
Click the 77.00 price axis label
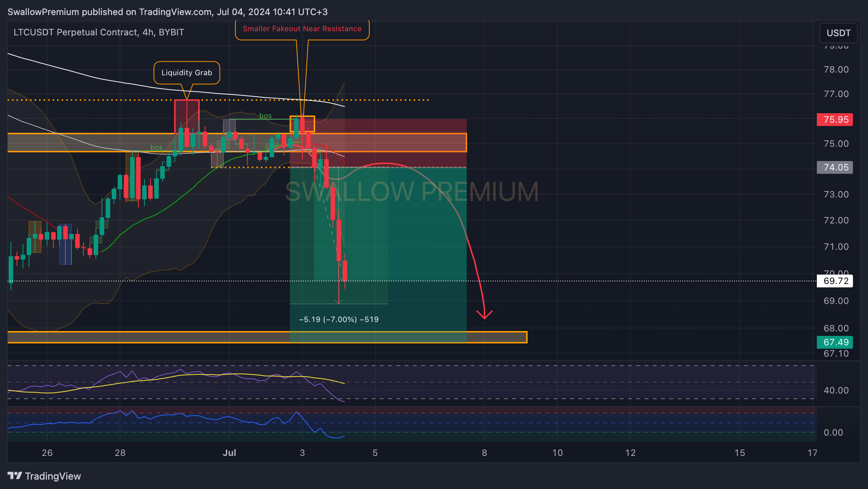click(836, 94)
